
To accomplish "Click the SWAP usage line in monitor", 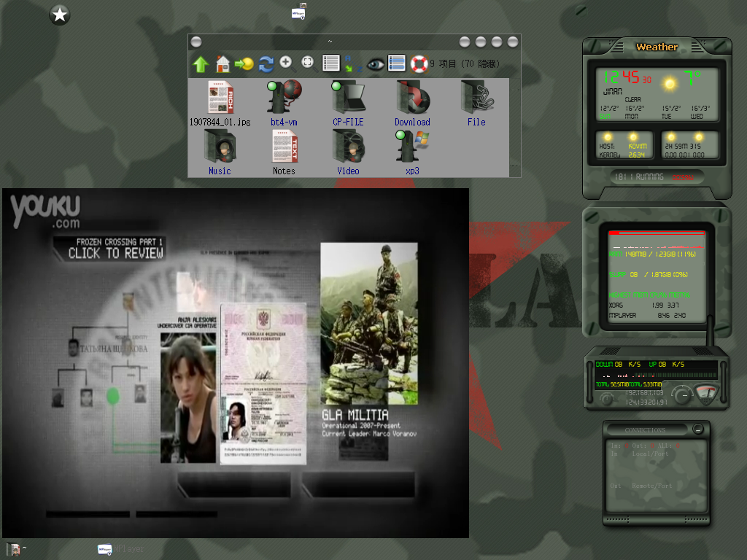I will 649,275.
